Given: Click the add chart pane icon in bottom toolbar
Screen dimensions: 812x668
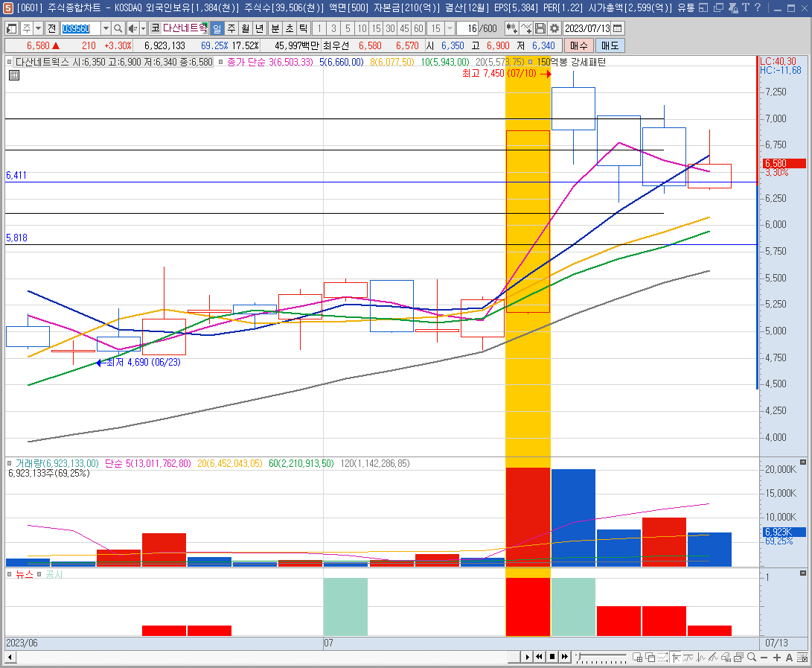Looking at the screenshot, I should point(638,658).
